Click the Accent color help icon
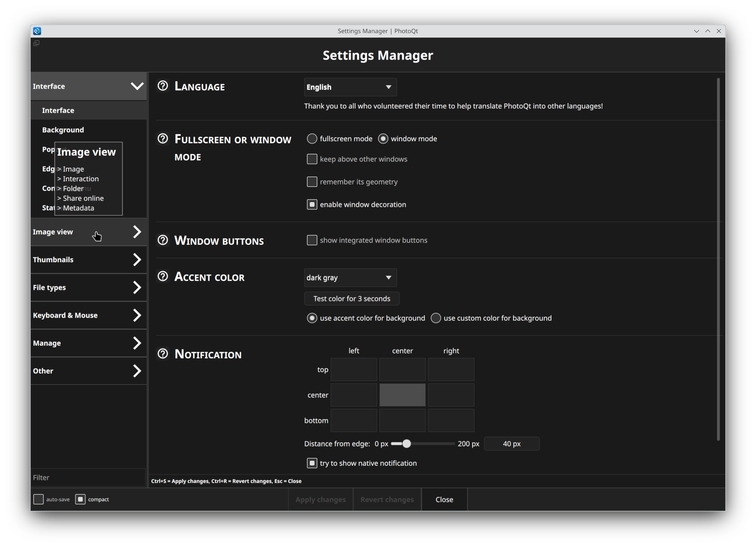Viewport: 756px width, 547px height. [x=163, y=276]
